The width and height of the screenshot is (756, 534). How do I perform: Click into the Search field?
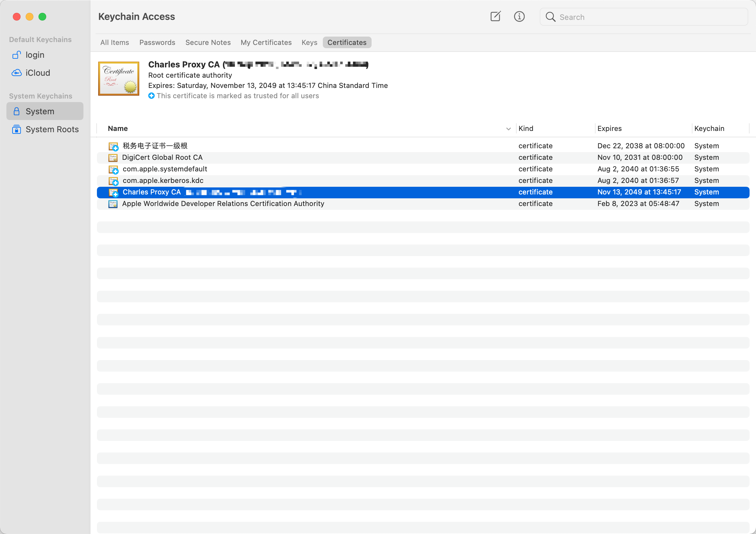click(644, 17)
